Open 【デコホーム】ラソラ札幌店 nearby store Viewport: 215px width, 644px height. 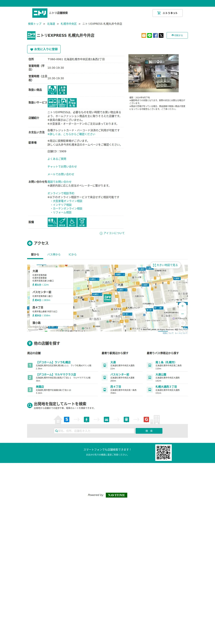point(53,362)
